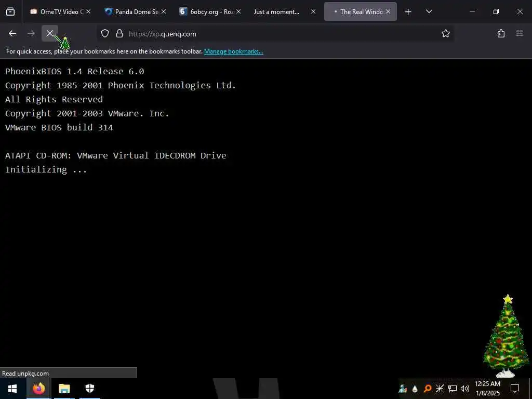Image resolution: width=532 pixels, height=399 pixels.
Task: Open volume speaker tray icon
Action: click(465, 389)
